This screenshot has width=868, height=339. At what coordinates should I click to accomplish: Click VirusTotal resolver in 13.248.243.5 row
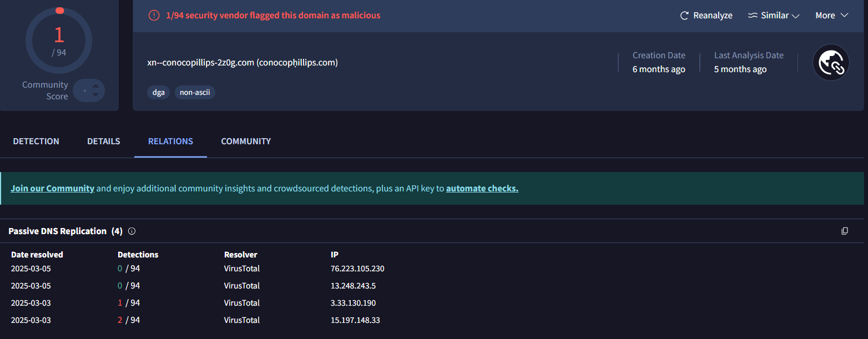[242, 286]
